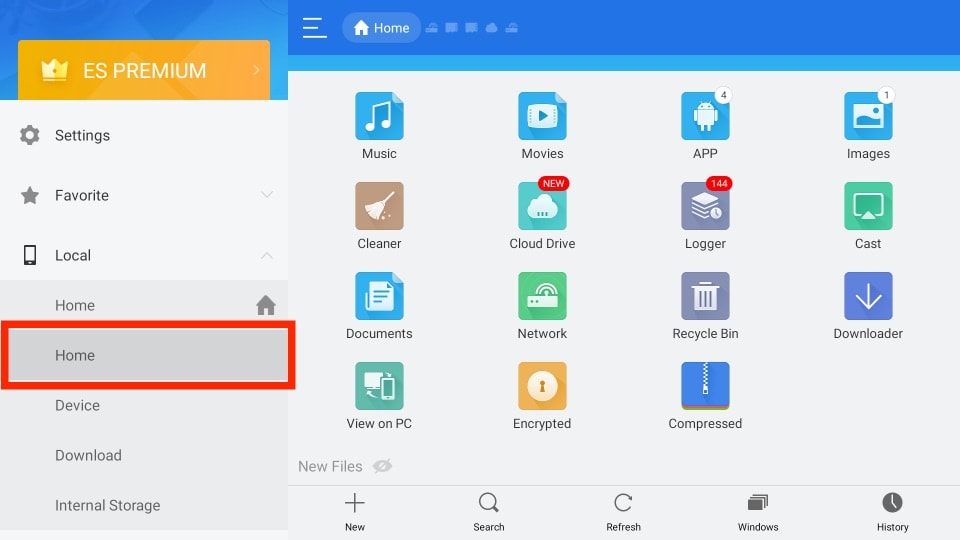960x540 pixels.
Task: Toggle New Files visibility eye icon
Action: (x=382, y=466)
